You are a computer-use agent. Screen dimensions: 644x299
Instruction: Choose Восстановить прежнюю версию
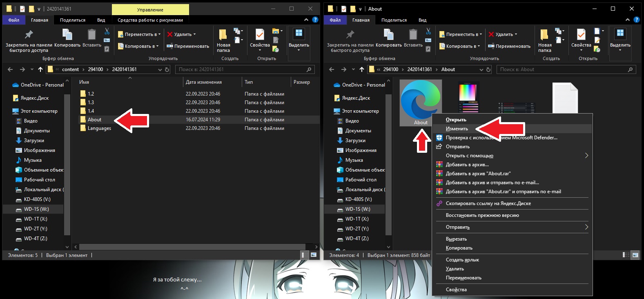click(512, 215)
